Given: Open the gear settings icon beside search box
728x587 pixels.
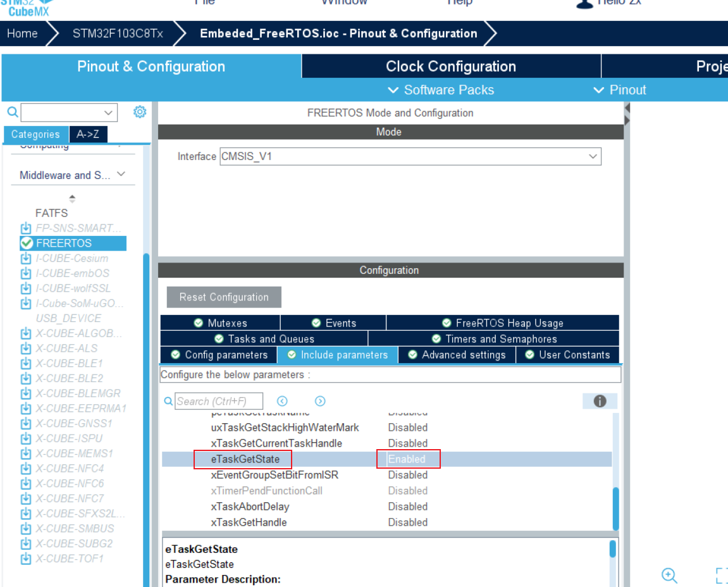Looking at the screenshot, I should [140, 112].
